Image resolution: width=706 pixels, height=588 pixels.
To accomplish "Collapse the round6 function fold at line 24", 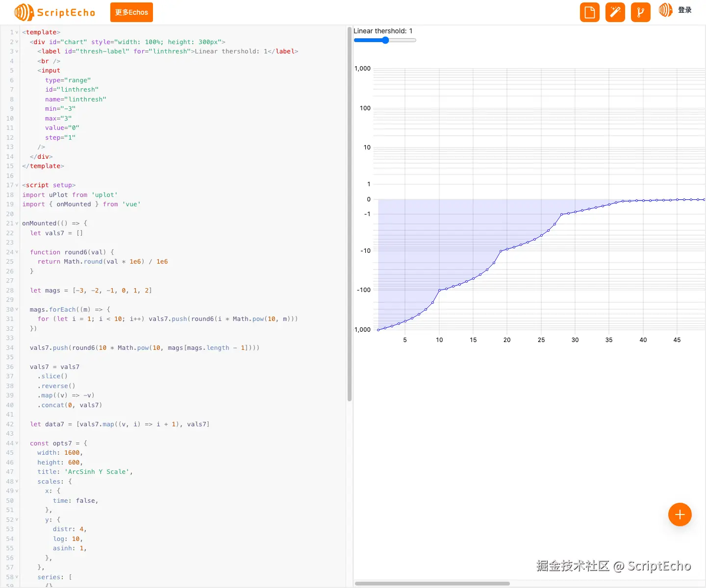I will (x=17, y=252).
